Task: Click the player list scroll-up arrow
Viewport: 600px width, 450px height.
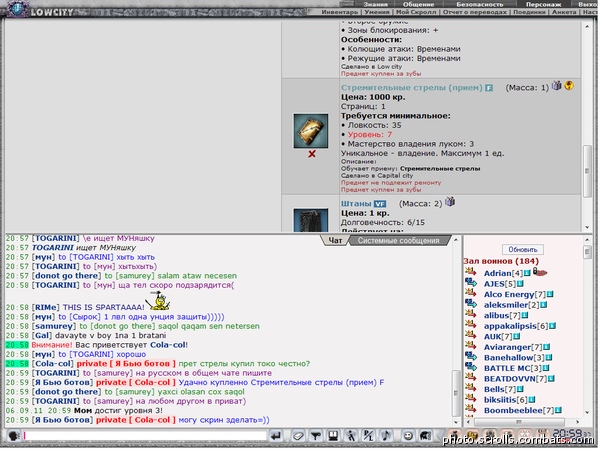Action: coord(587,240)
